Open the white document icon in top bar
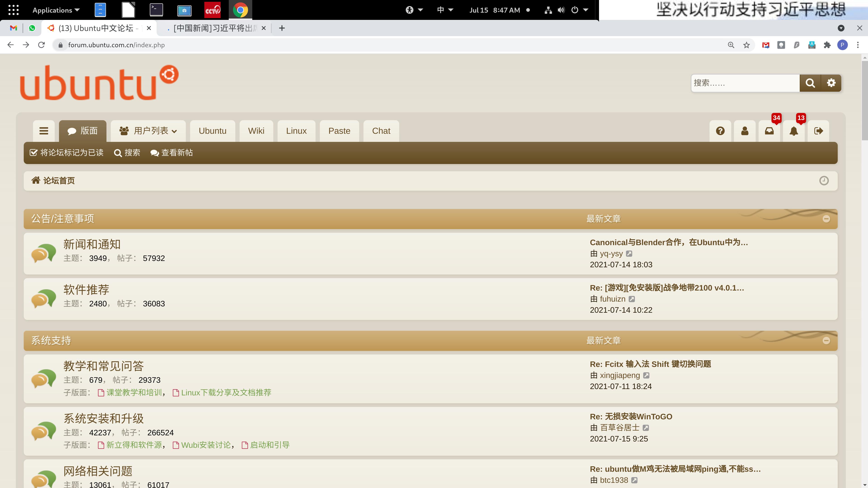 click(x=128, y=10)
